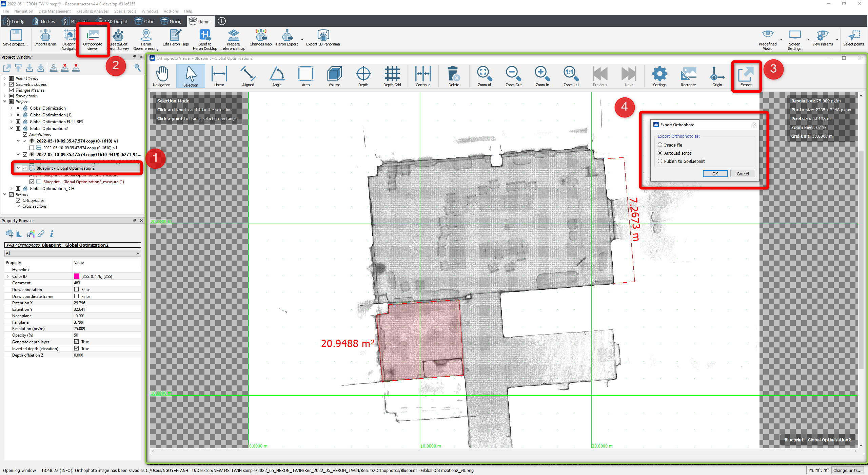Open the All filter dropdown

[73, 253]
